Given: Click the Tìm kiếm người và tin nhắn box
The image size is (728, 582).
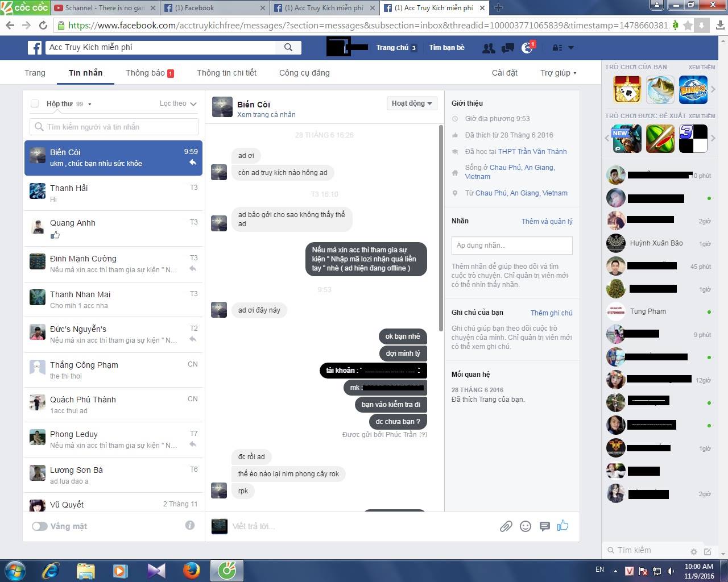Looking at the screenshot, I should click(114, 127).
